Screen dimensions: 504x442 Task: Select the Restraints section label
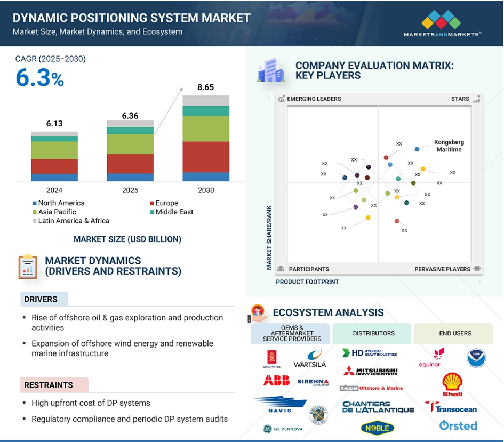[x=54, y=385]
